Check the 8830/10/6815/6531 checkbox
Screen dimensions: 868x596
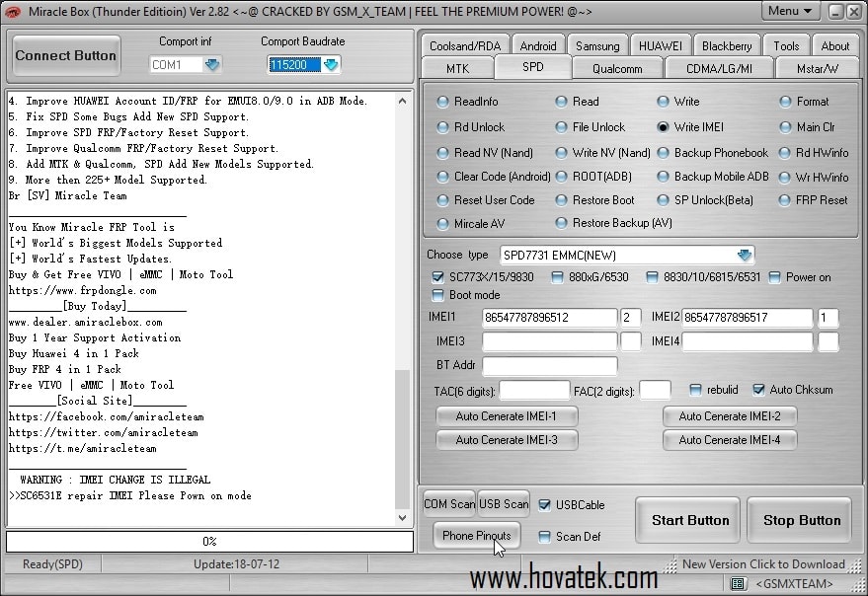tap(652, 277)
